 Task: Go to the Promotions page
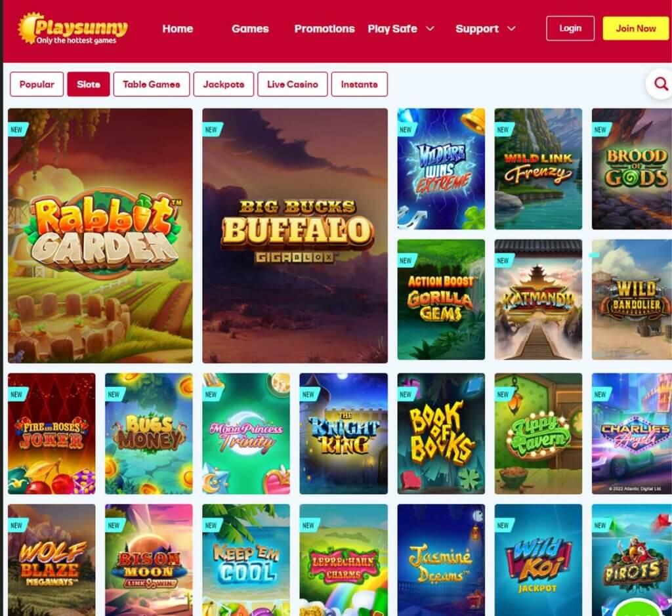(x=324, y=29)
